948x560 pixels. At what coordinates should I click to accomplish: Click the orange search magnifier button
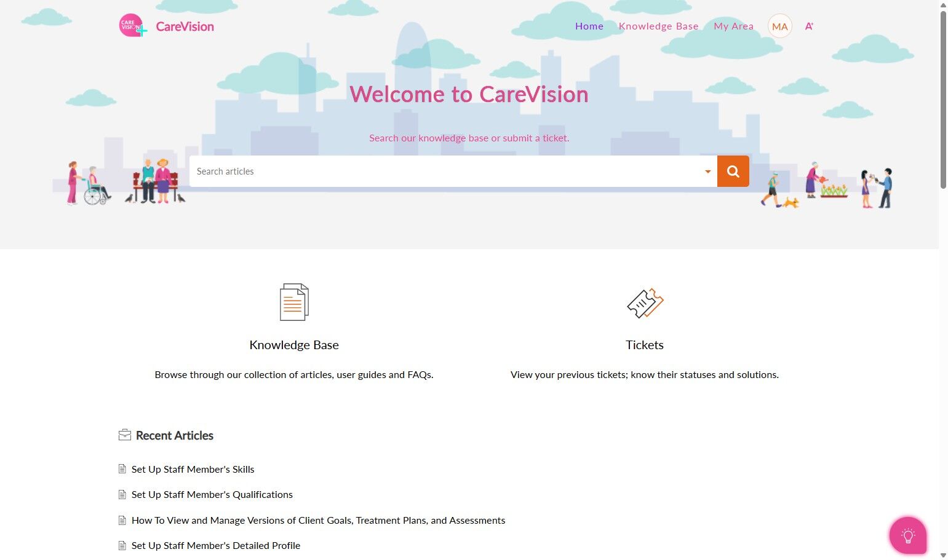click(733, 171)
